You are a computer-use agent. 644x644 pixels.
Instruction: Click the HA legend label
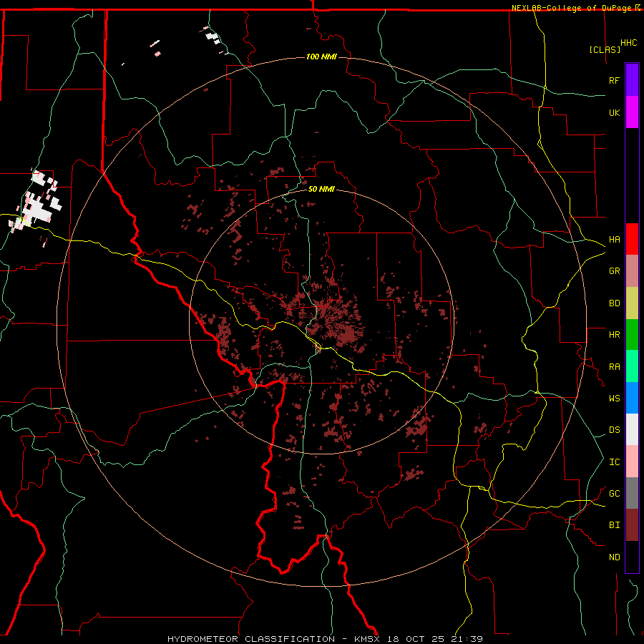(614, 239)
